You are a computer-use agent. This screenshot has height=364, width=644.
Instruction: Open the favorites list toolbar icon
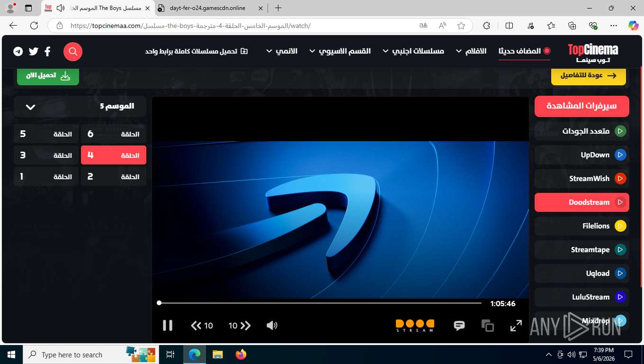click(x=551, y=26)
